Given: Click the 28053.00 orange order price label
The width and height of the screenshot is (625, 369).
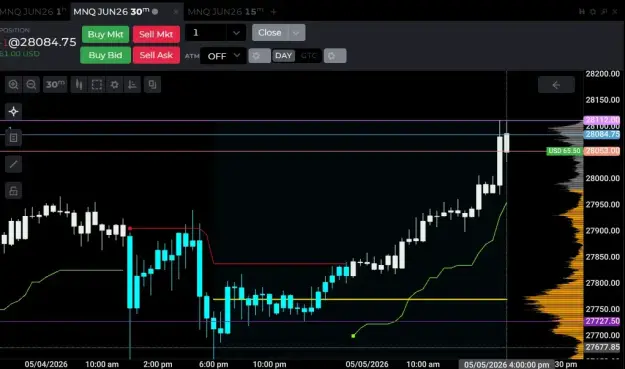Looking at the screenshot, I should pyautogui.click(x=602, y=151).
